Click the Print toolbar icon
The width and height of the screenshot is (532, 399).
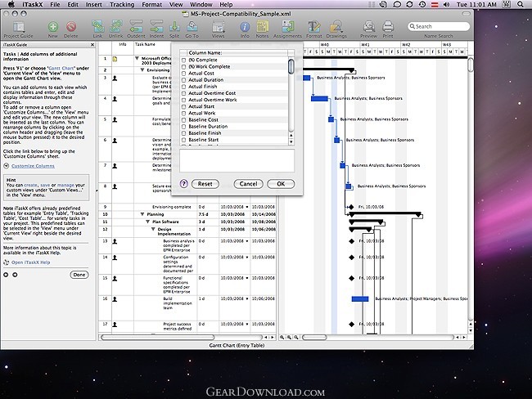click(388, 26)
